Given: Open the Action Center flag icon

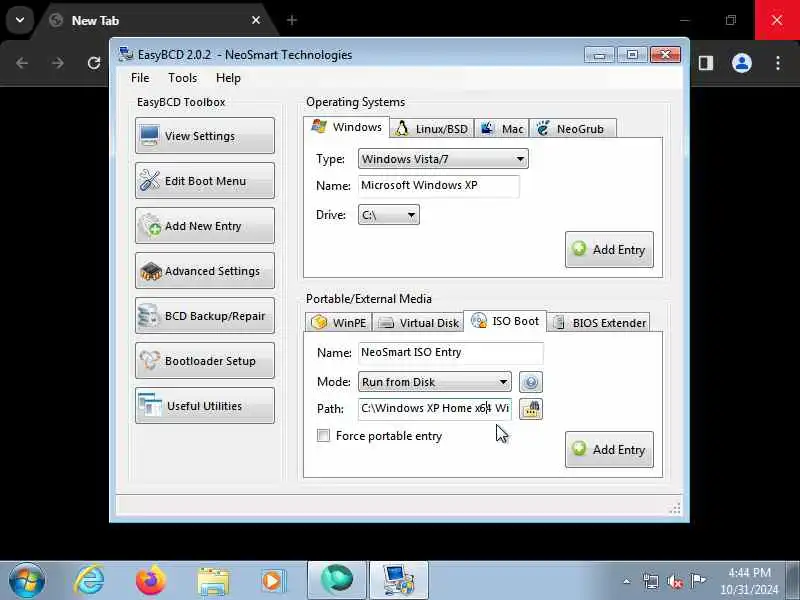Looking at the screenshot, I should pos(698,581).
